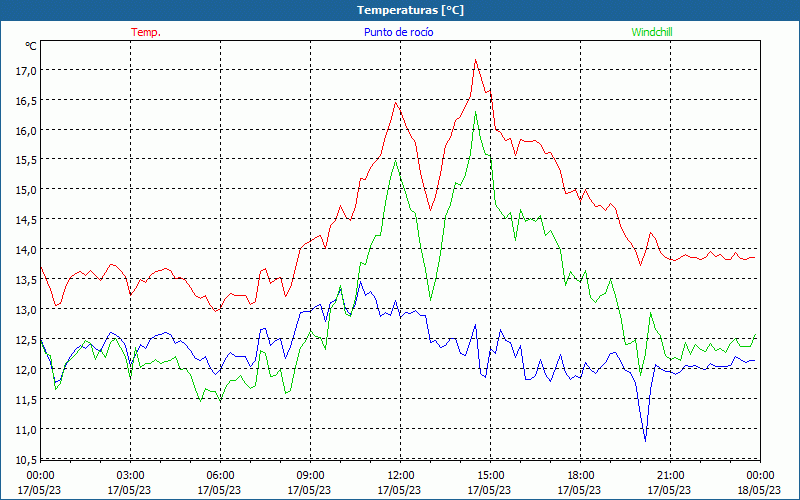Screen dimensions: 800x500
Task: Click the °C unit label on the y-axis
Action: point(31,46)
